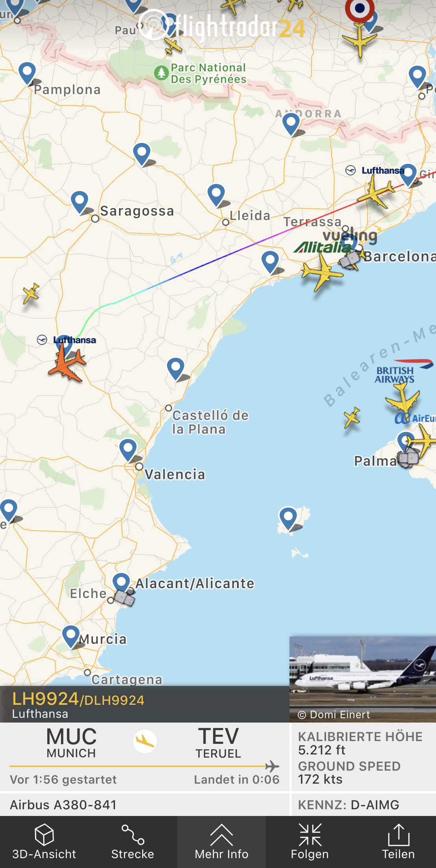Tap the Alitalia plane near Barcelona
Screen dimensions: 436x868
pyautogui.click(x=321, y=271)
